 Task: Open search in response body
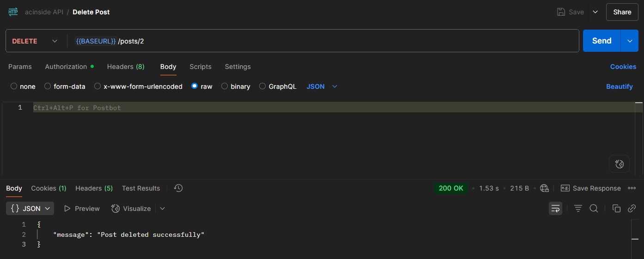coord(594,209)
